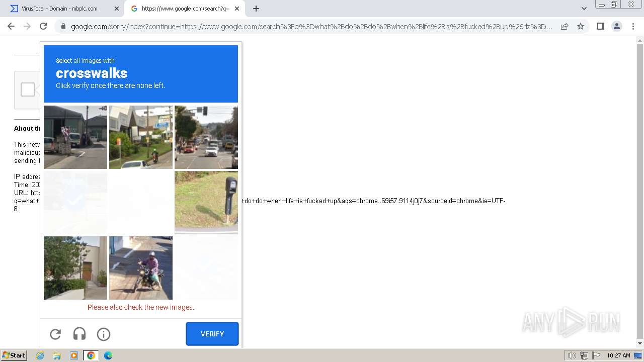Viewport: 644px width, 362px height.
Task: Open the tab search dropdown arrow
Action: coord(584,9)
